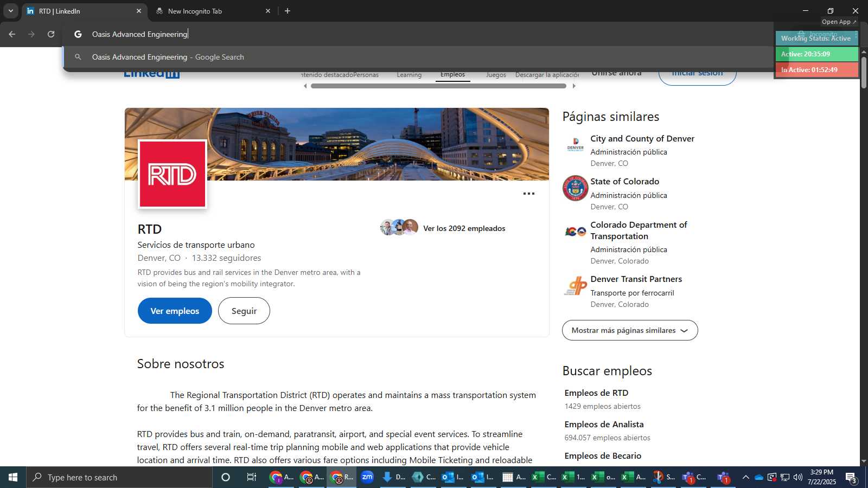Screen dimensions: 868x488
Task: Click the browser back arrow
Action: [x=12, y=34]
